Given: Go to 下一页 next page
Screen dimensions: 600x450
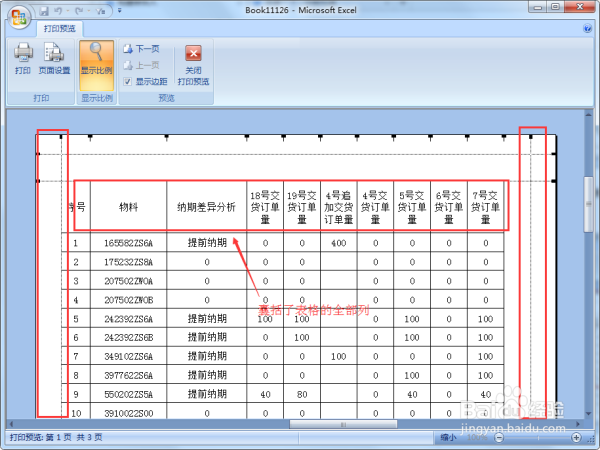Looking at the screenshot, I should (142, 49).
